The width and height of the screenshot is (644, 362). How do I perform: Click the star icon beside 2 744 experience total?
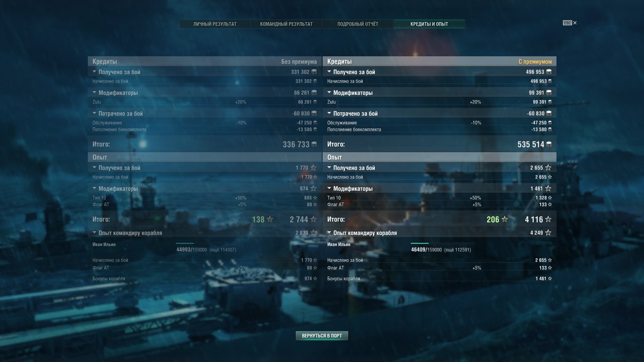[x=313, y=219]
